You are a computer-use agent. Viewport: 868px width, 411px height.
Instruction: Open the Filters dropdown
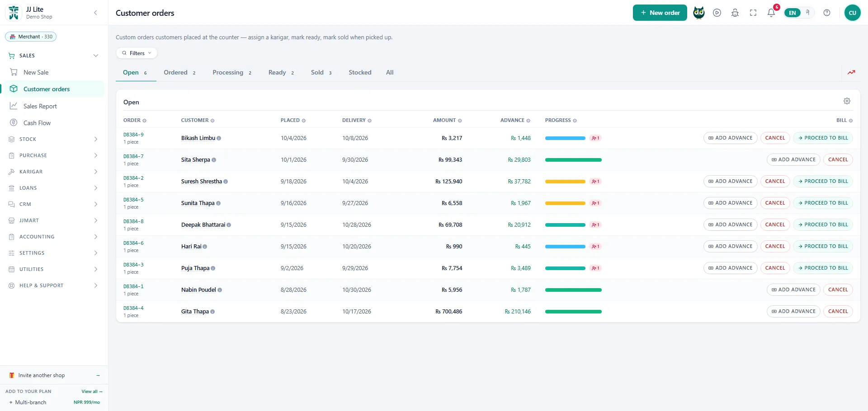point(137,53)
